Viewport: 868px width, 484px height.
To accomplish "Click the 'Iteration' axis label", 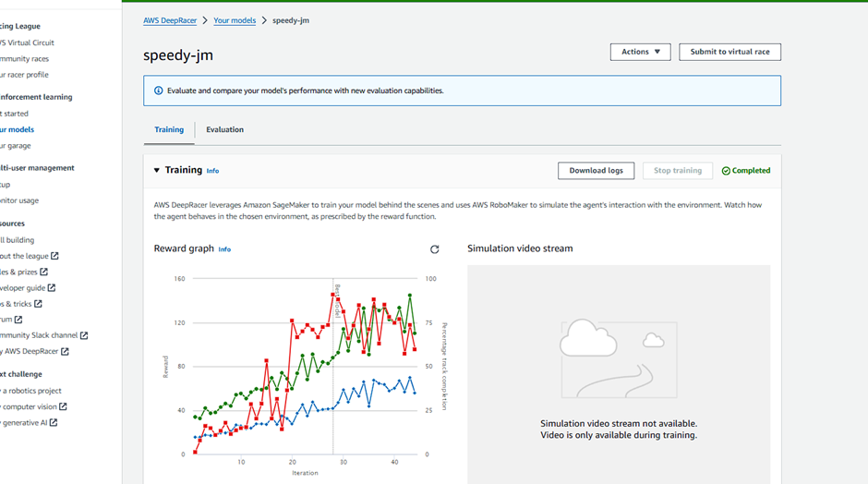I will point(305,473).
